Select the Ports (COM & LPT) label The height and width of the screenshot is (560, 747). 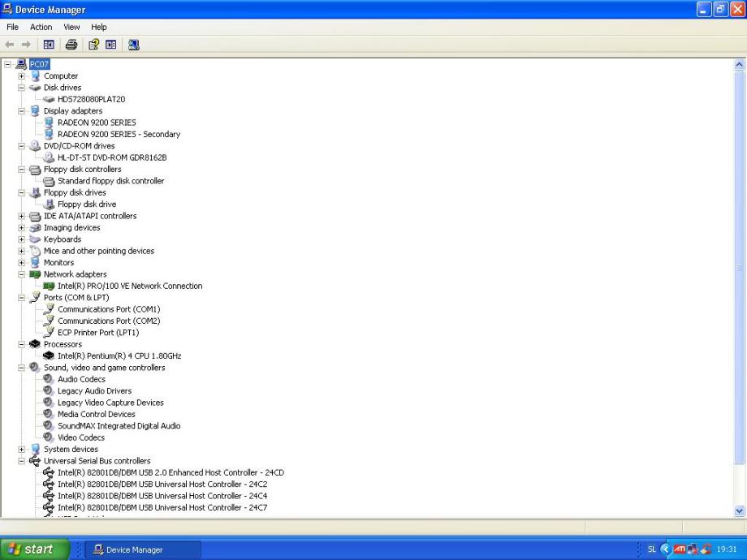(x=76, y=298)
